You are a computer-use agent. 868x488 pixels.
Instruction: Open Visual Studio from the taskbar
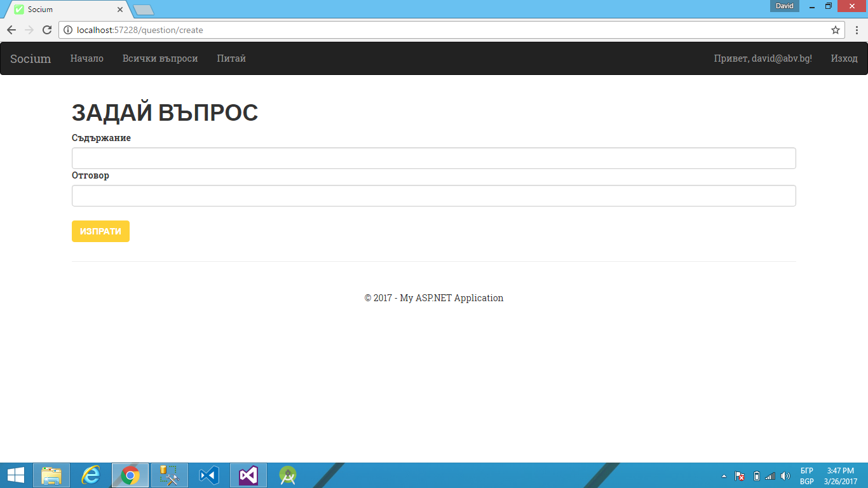point(248,475)
